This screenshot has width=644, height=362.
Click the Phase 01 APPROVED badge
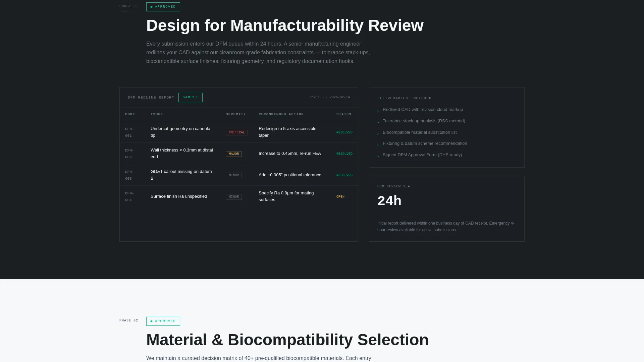coord(163,7)
